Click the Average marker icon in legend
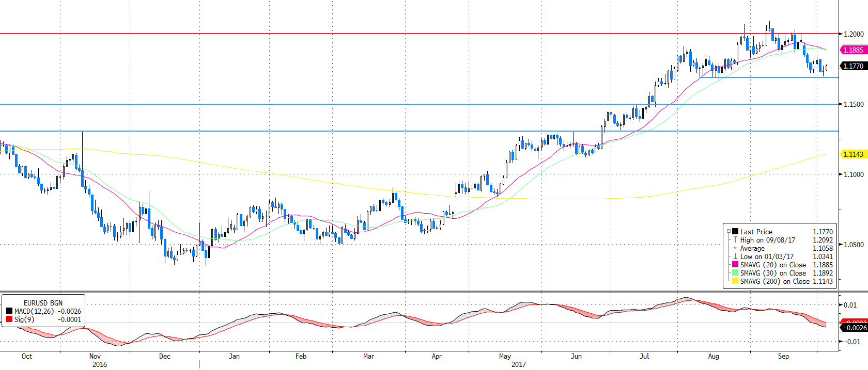 click(x=735, y=248)
